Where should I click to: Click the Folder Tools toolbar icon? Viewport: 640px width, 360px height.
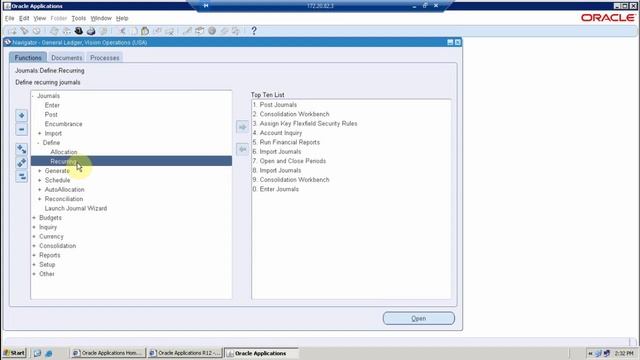236,31
